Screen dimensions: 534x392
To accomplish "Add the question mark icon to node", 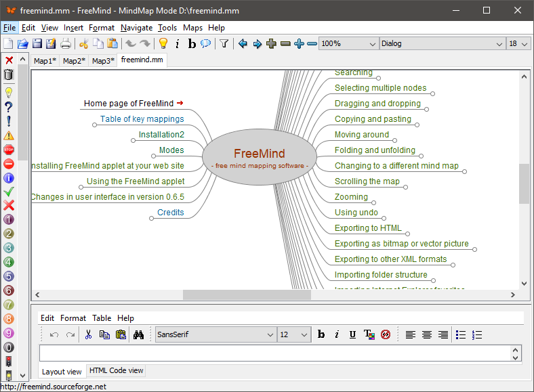I will (x=9, y=107).
